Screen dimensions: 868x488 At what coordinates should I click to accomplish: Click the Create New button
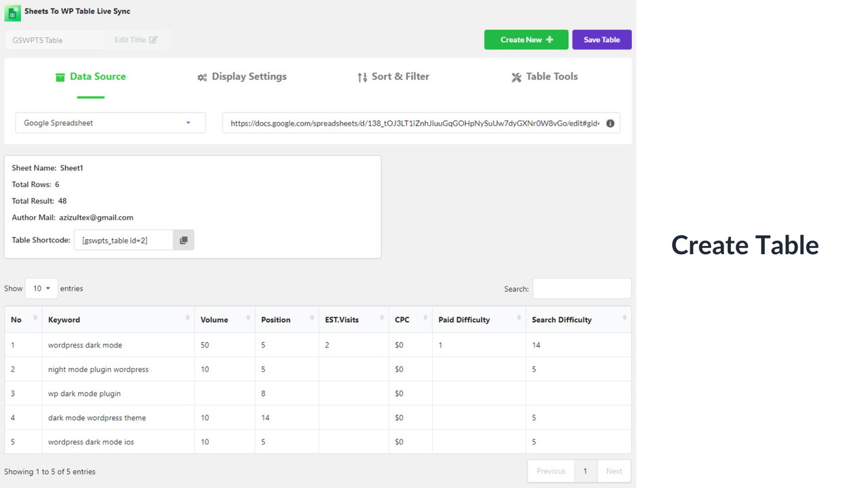click(x=526, y=39)
